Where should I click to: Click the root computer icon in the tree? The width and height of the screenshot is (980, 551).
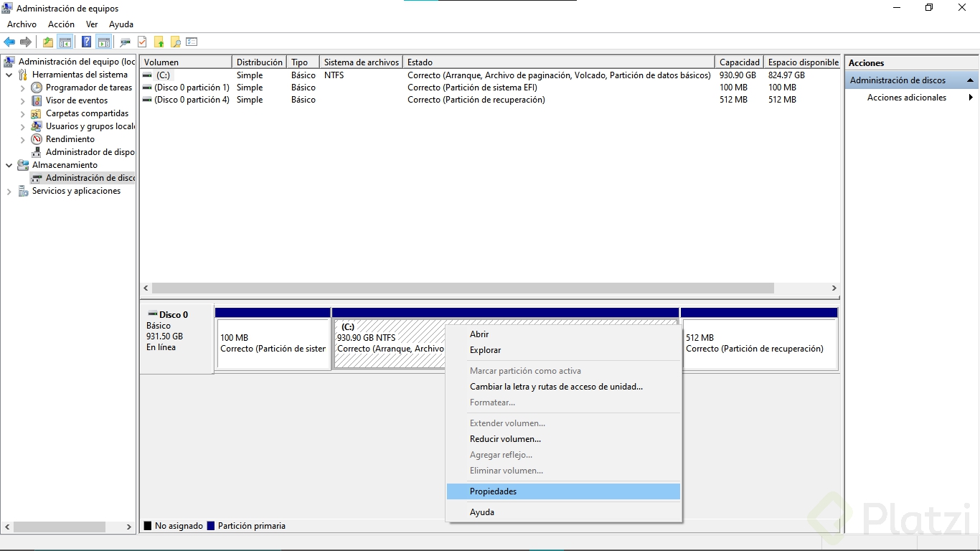tap(9, 62)
